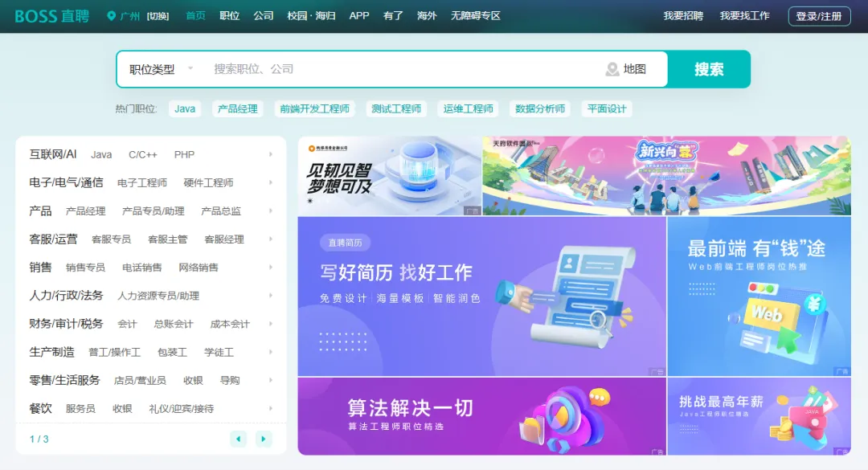The height and width of the screenshot is (470, 868).
Task: Select the 产品经理 hot position tag
Action: 237,109
